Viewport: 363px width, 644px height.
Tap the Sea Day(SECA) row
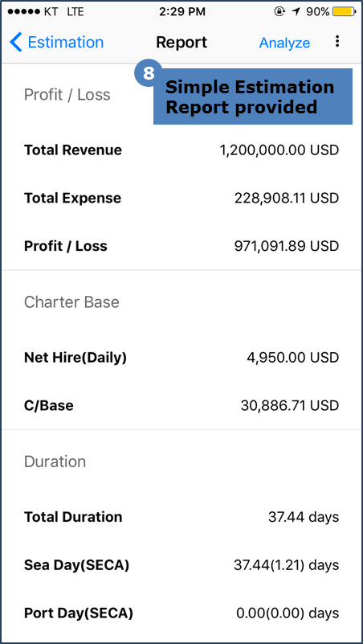point(181,565)
